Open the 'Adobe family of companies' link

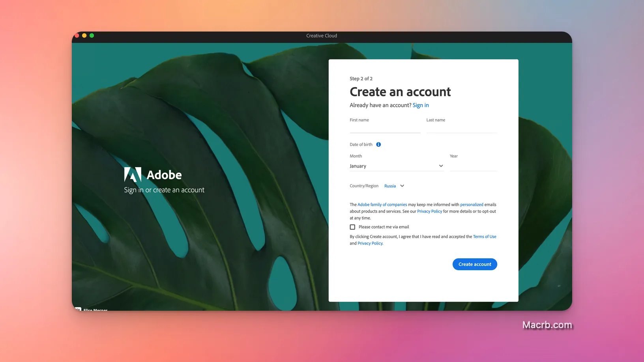point(382,205)
